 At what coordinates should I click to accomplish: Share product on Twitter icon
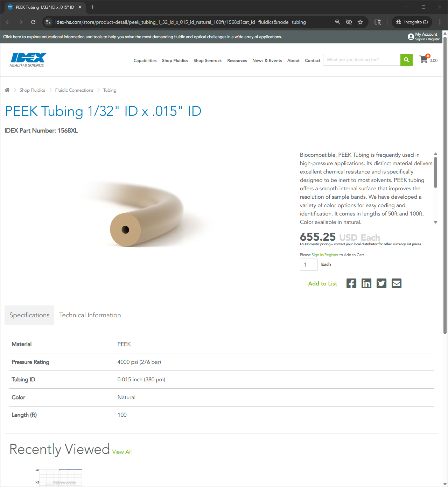(381, 283)
